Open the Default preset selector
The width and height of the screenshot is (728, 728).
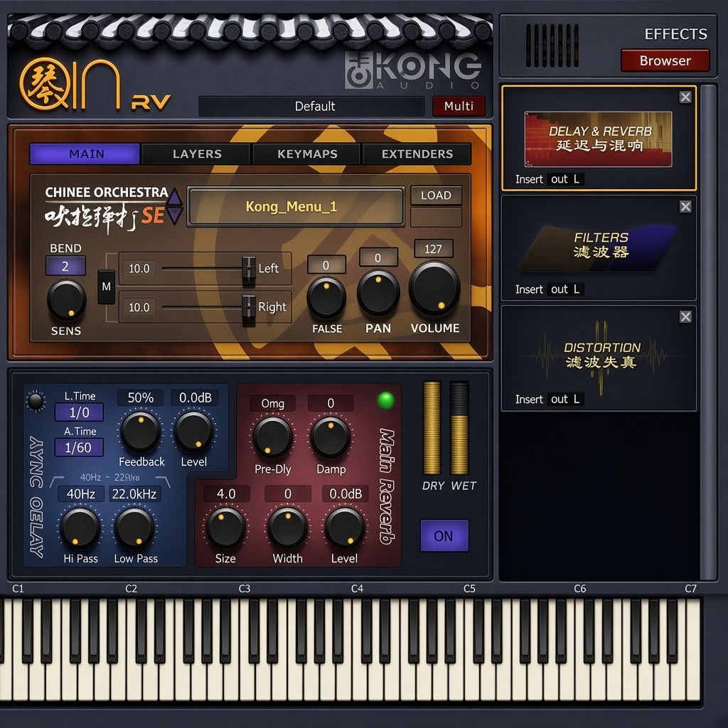(x=311, y=107)
